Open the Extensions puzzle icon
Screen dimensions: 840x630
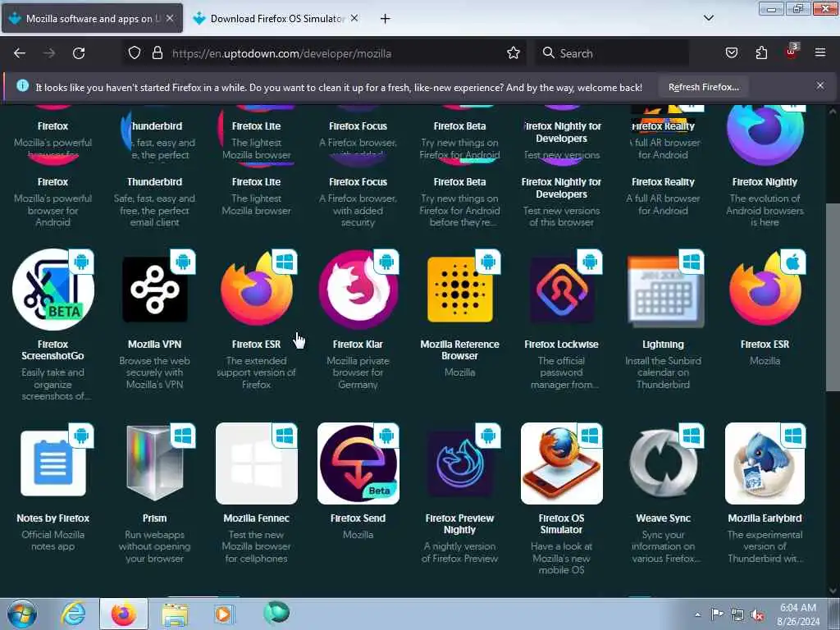[x=761, y=53]
